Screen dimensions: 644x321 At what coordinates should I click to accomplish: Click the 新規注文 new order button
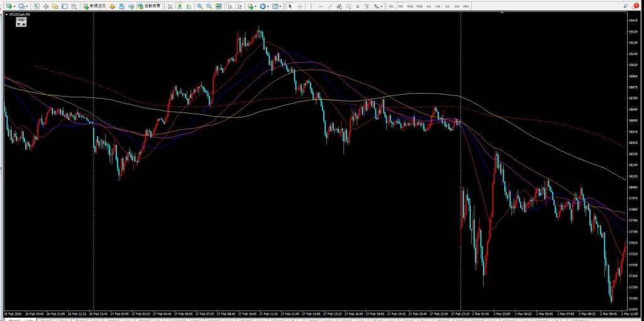pyautogui.click(x=95, y=6)
